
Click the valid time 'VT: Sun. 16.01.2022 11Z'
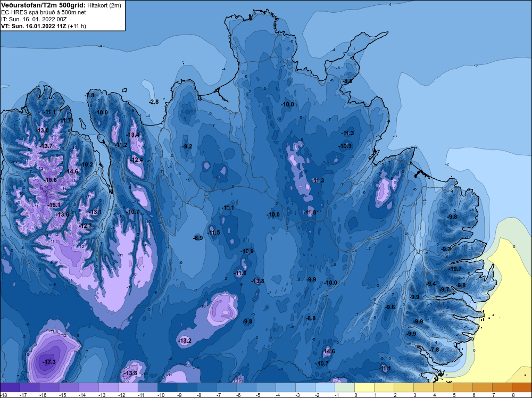coord(34,26)
